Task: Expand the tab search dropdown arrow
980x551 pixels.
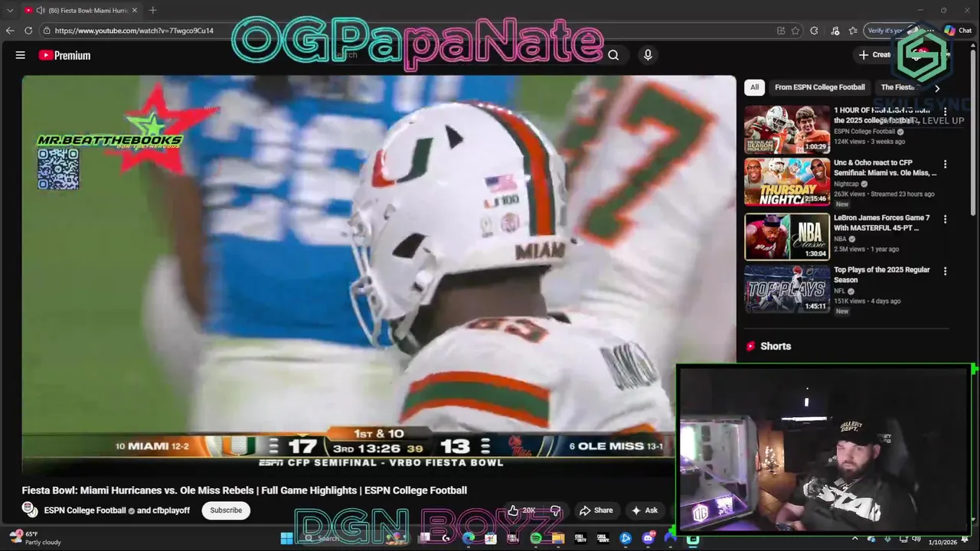Action: coord(10,10)
